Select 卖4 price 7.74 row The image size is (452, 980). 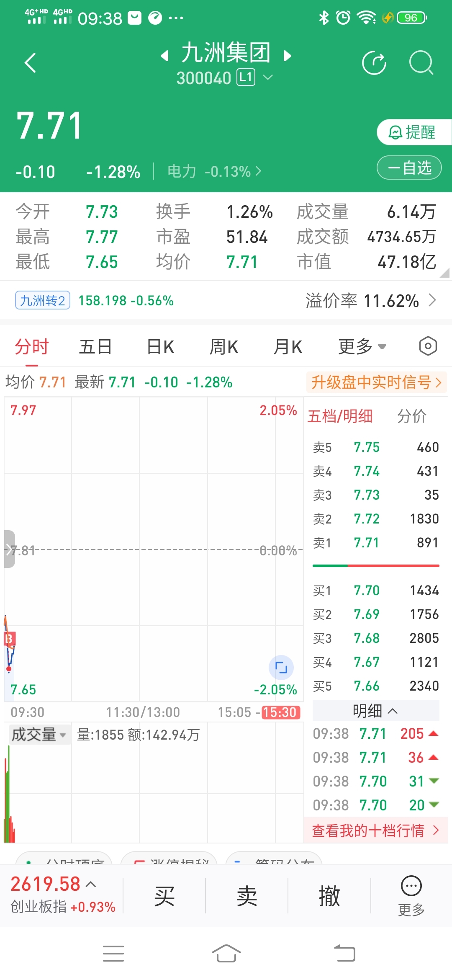point(375,471)
